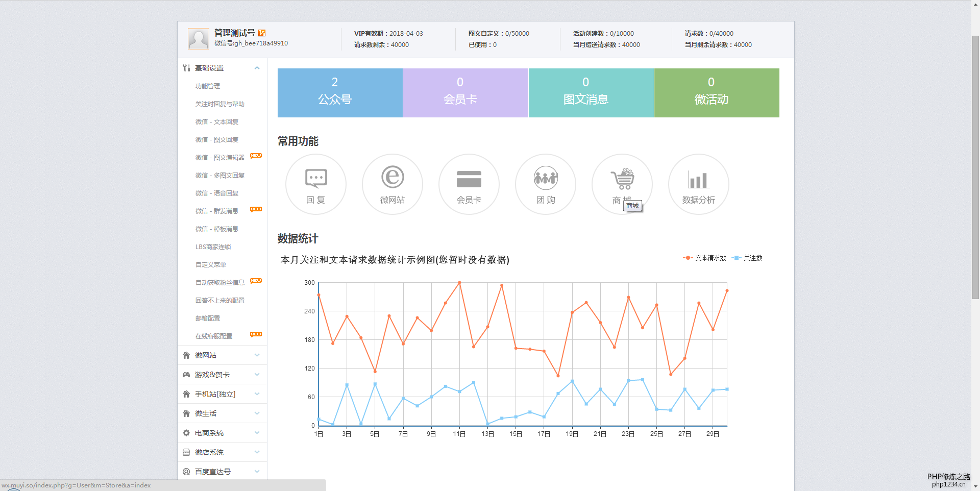Click the peak orange point at 11日
This screenshot has height=491, width=980.
(459, 282)
